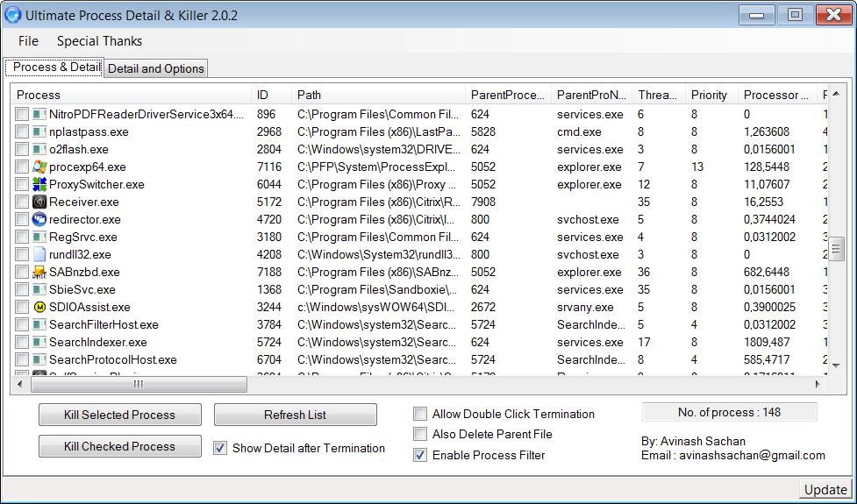This screenshot has height=504, width=857.
Task: Click the SearchIndexer.exe icon
Action: (39, 342)
